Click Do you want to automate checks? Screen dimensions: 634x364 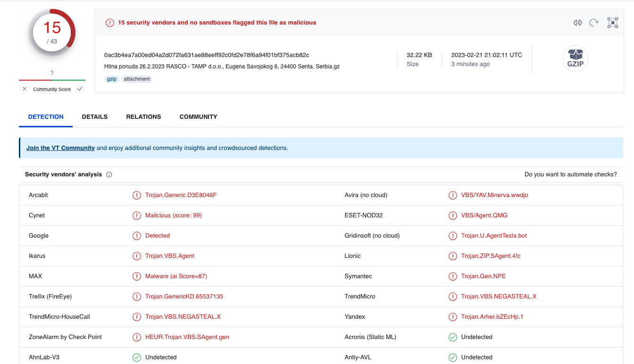coord(571,174)
